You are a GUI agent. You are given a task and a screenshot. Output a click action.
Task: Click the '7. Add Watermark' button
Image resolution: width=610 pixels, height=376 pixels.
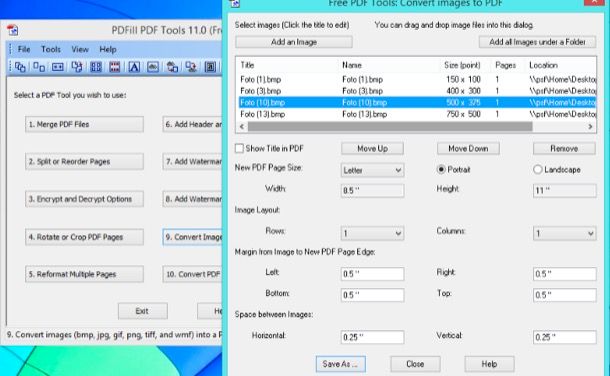pos(192,161)
